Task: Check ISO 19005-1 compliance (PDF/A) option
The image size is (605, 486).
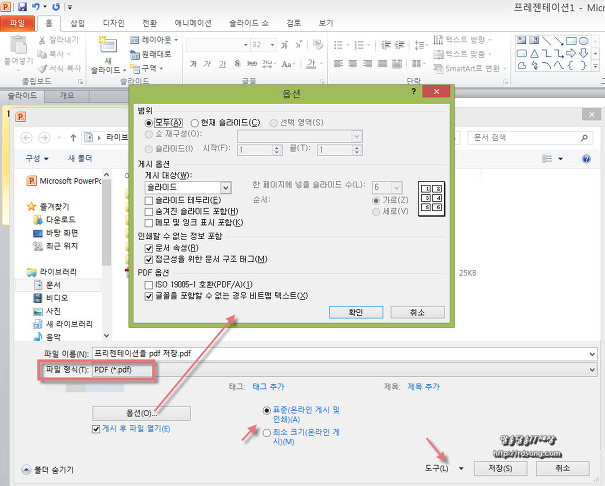Action: click(149, 286)
